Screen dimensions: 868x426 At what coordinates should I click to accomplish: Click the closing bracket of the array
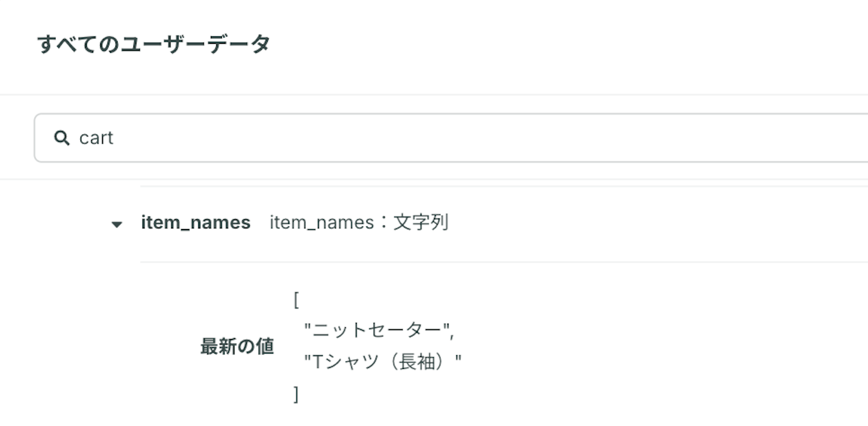pyautogui.click(x=296, y=395)
